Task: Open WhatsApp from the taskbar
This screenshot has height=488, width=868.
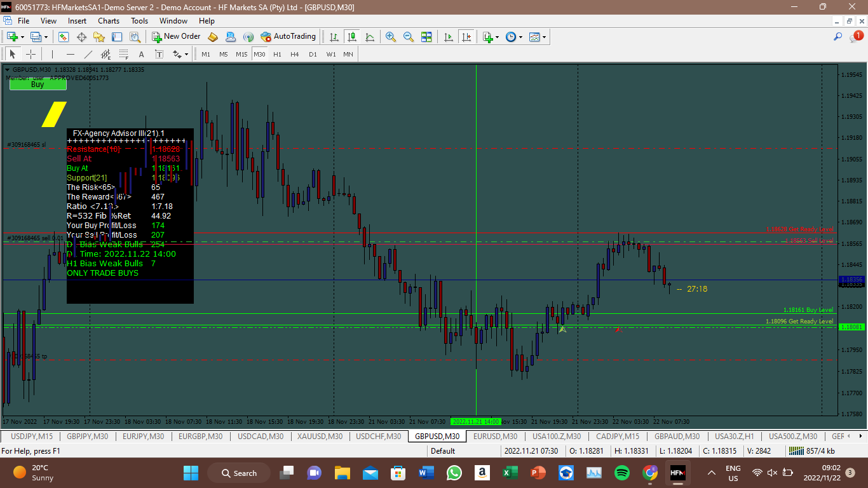Action: pyautogui.click(x=454, y=473)
